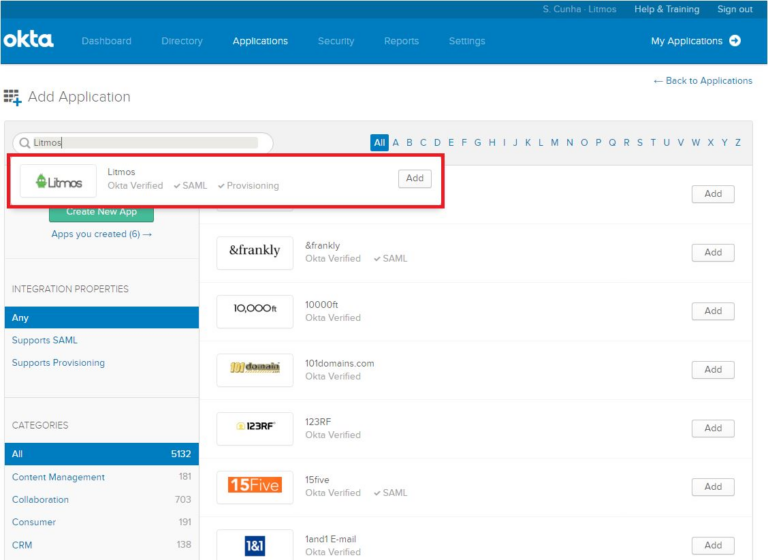
Task: Filter by Supports Provisioning
Action: [x=58, y=363]
